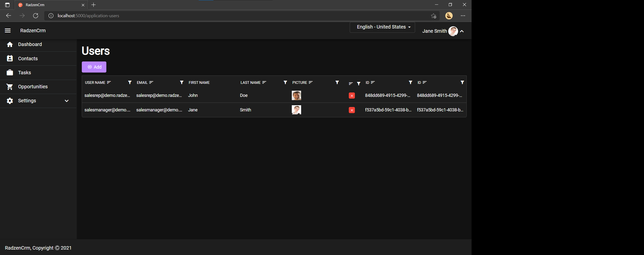Click the red X indicator in John Doe's row
The image size is (644, 255).
351,95
